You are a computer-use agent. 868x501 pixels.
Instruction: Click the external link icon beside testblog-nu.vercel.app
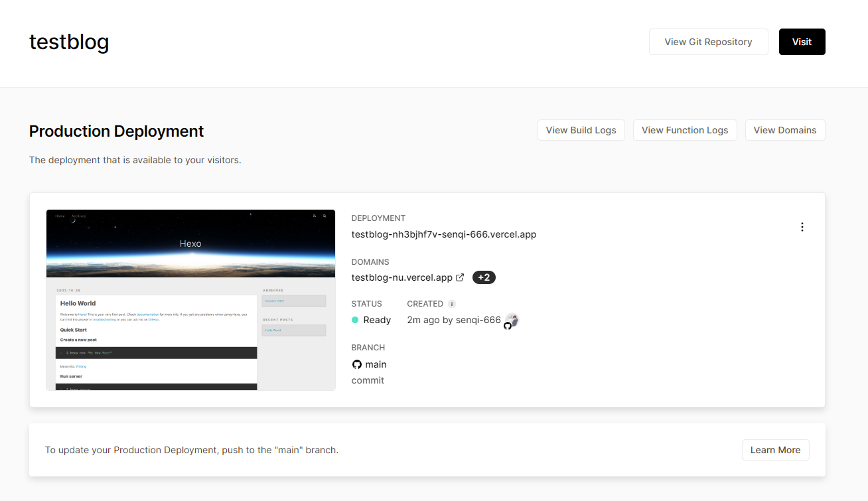click(x=460, y=277)
